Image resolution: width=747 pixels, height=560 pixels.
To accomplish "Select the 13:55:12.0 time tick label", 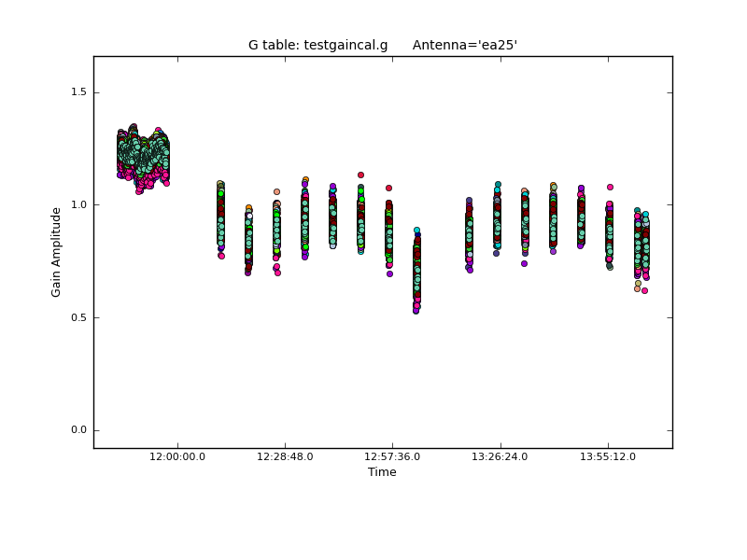I will (x=608, y=456).
